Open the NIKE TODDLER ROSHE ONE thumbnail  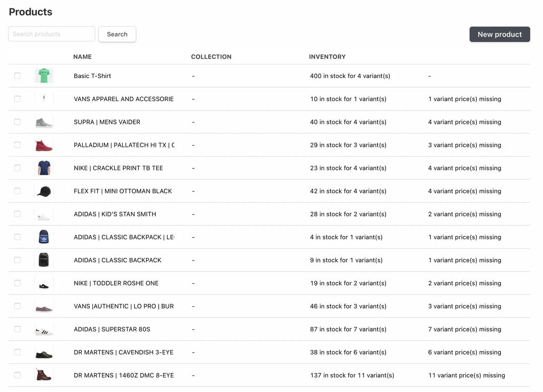click(44, 283)
